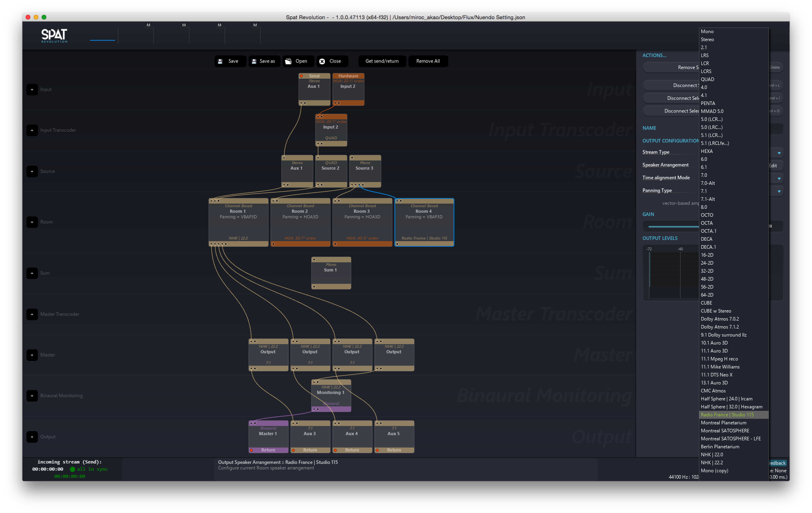Open the Stream Type dropdown arrow
This screenshot has height=513, width=812.
coord(779,153)
